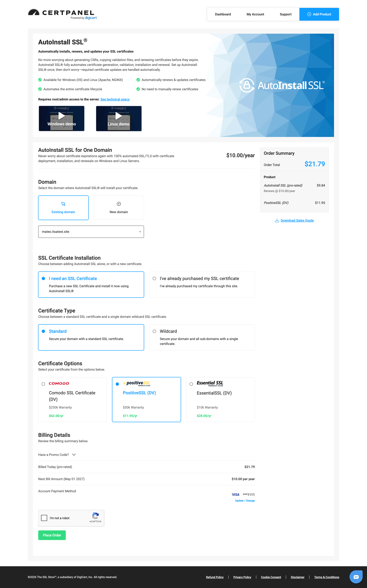This screenshot has height=588, width=367.
Task: Open the Cookie Consent footer link
Action: coord(271,577)
